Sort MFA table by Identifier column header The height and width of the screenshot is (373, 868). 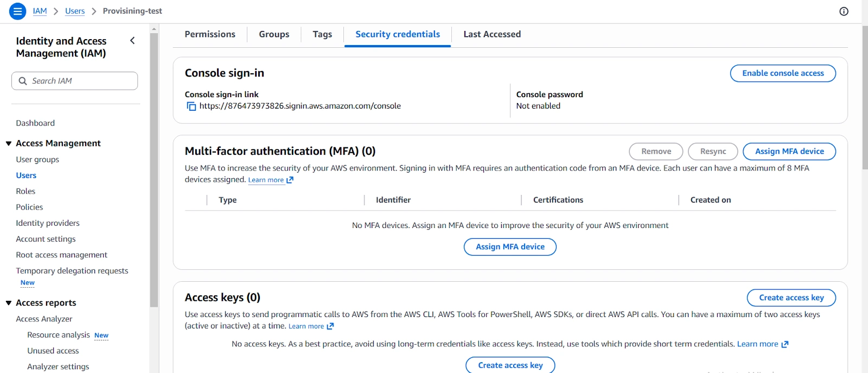tap(393, 200)
